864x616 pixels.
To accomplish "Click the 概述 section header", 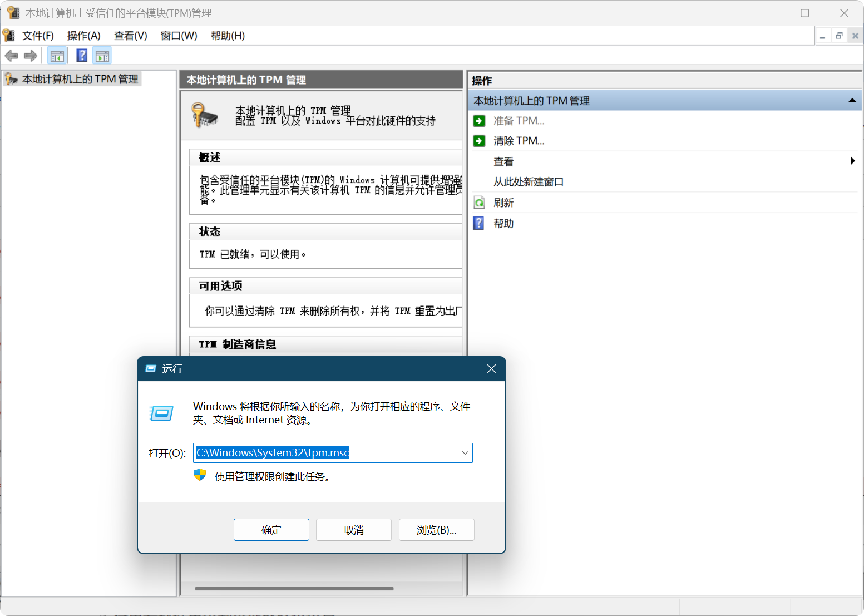I will (x=210, y=157).
